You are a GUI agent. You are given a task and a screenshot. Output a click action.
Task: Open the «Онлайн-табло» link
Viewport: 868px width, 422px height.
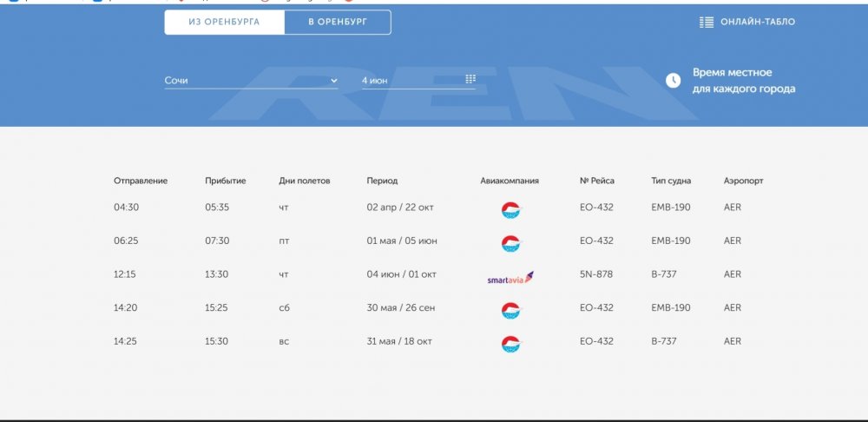tap(757, 23)
